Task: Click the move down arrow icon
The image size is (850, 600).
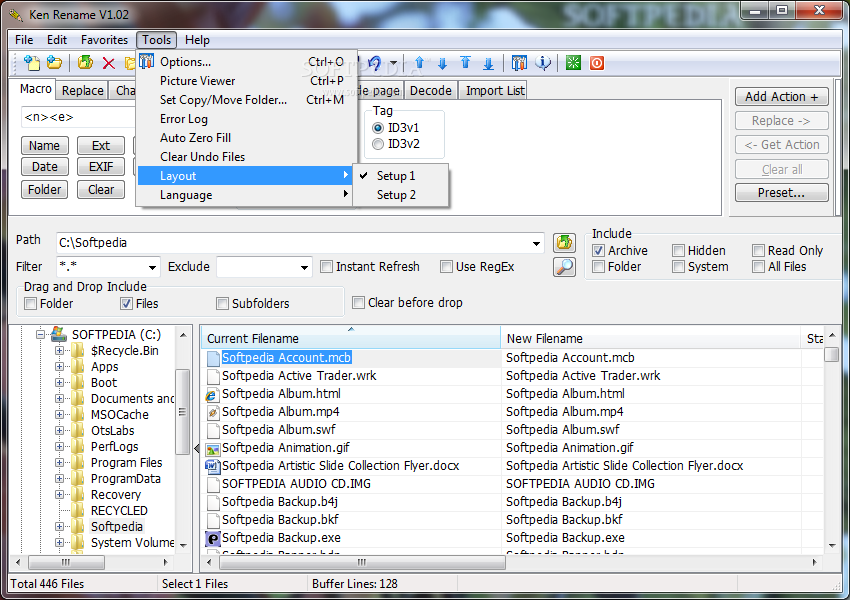Action: pyautogui.click(x=442, y=63)
